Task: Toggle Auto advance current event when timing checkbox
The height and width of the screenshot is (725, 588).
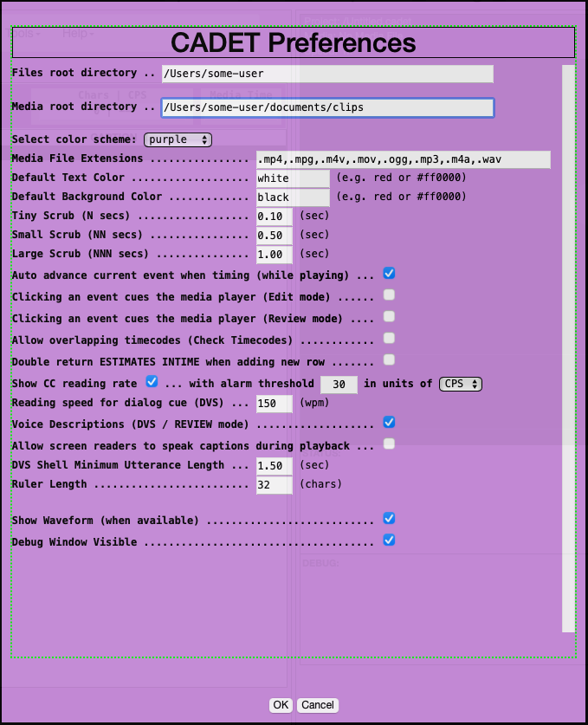Action: (x=389, y=273)
